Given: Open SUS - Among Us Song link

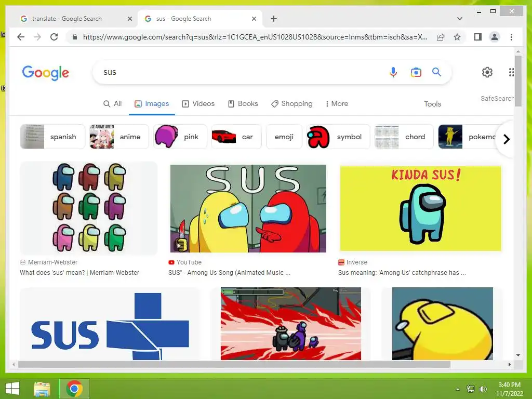Looking at the screenshot, I should click(229, 272).
